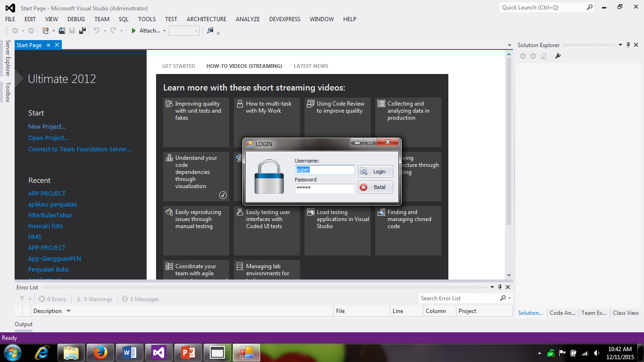
Task: Click the Save All toolbar icon
Action: 83,31
